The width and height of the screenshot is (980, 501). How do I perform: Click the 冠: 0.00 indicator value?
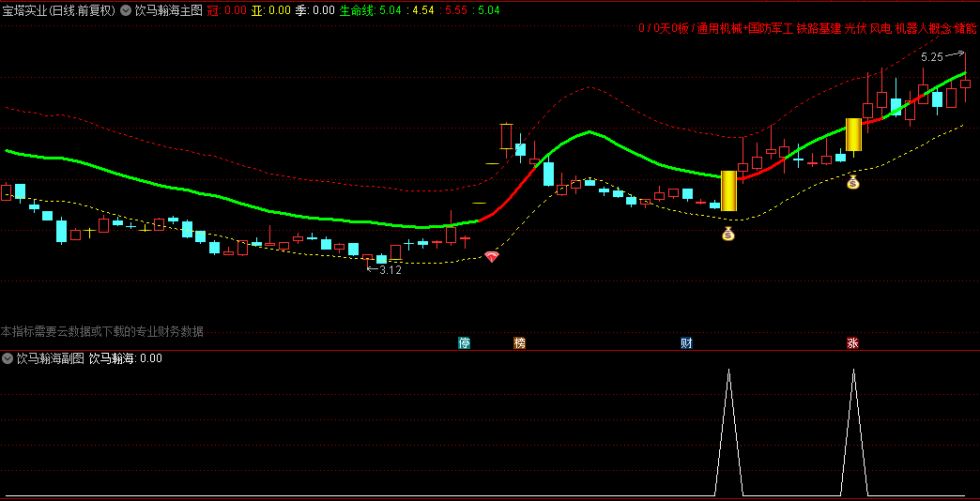226,10
